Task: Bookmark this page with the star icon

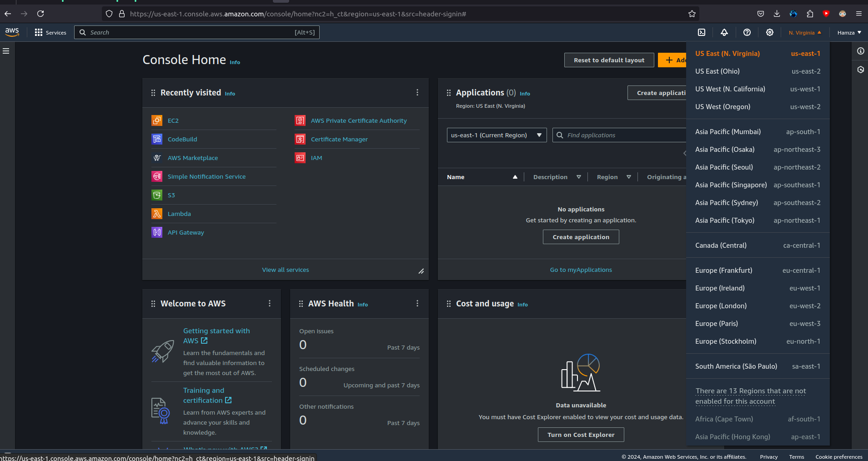Action: tap(692, 14)
